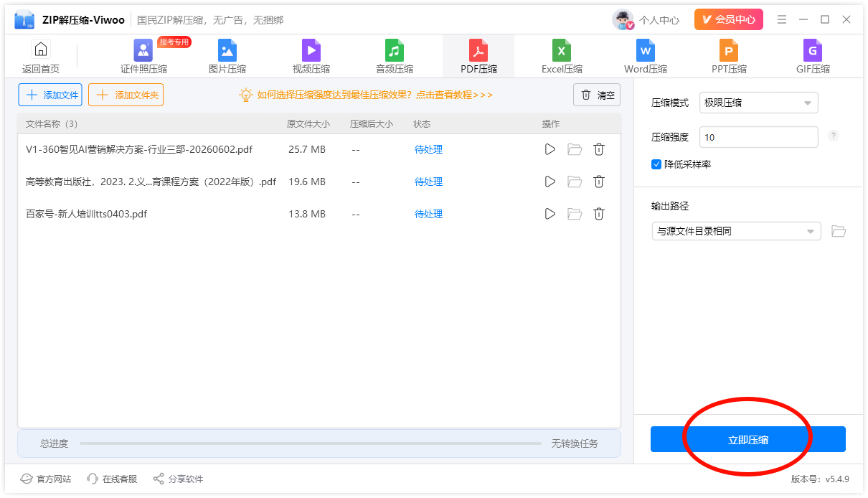This screenshot has height=498, width=868.
Task: Click 待处理 status of 百家号 file
Action: click(x=428, y=214)
